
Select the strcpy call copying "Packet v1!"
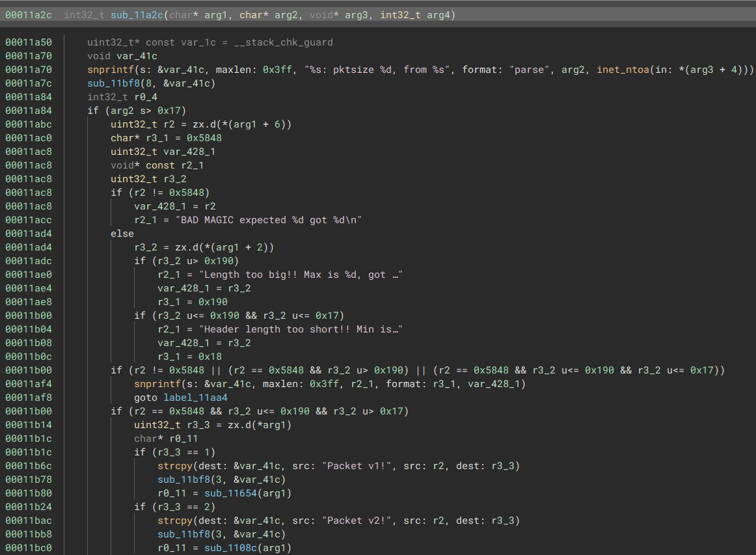tap(174, 465)
